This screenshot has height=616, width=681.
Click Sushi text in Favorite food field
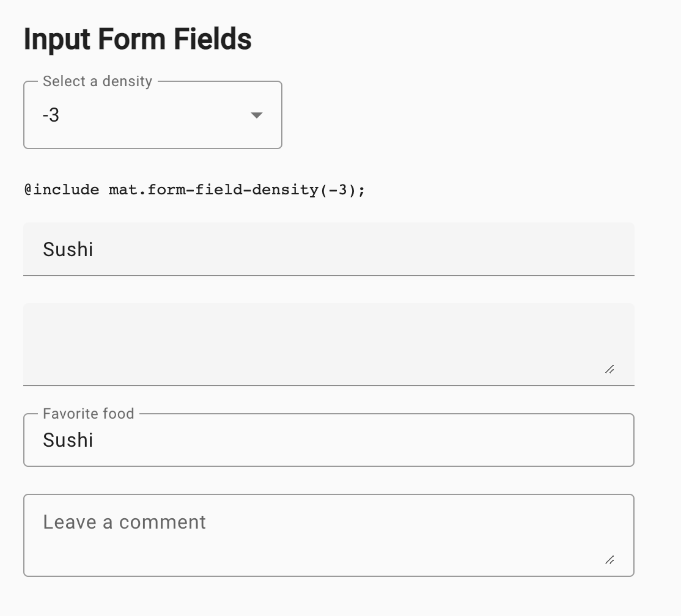coord(68,440)
